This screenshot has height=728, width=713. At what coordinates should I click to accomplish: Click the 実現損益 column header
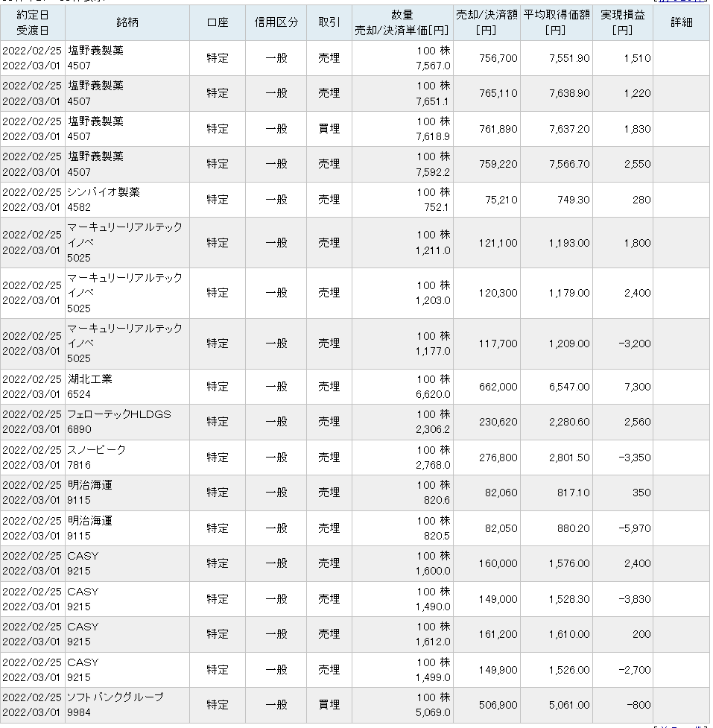(623, 23)
